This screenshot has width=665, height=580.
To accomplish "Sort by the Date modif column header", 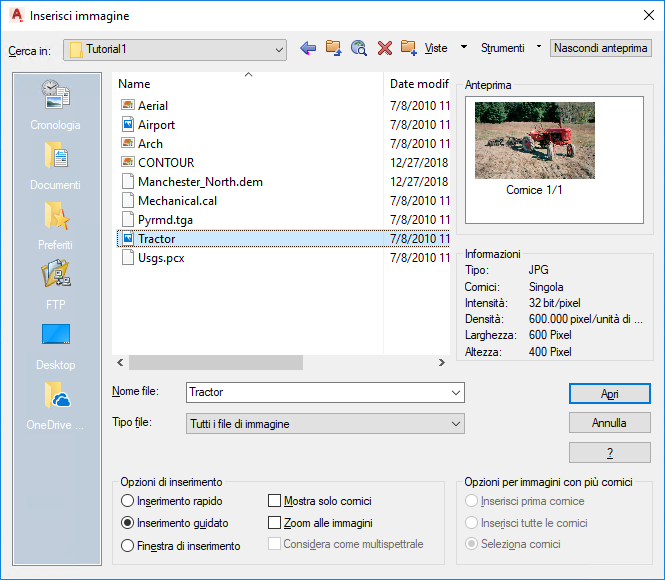I will (x=417, y=84).
